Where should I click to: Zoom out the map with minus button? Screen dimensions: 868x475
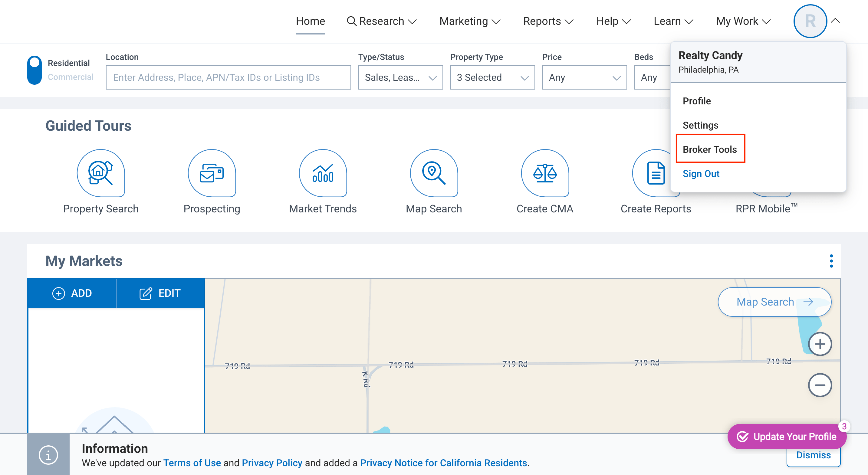820,385
